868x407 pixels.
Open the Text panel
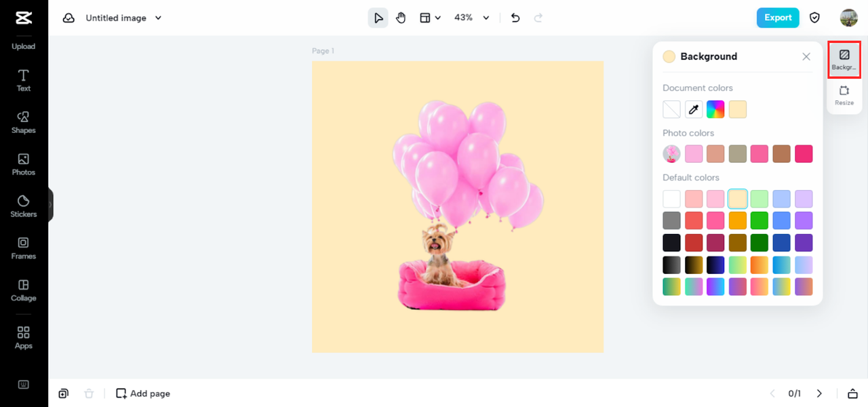(x=24, y=80)
